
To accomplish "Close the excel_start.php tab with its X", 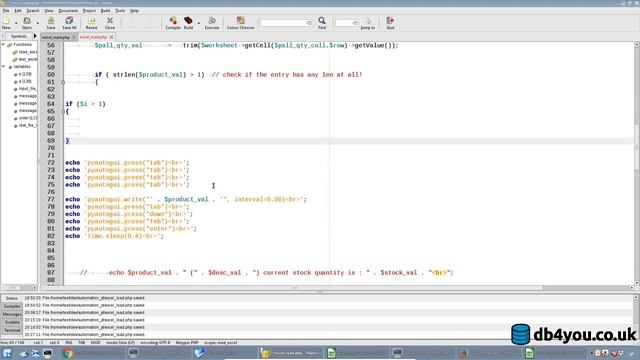I will [74, 37].
